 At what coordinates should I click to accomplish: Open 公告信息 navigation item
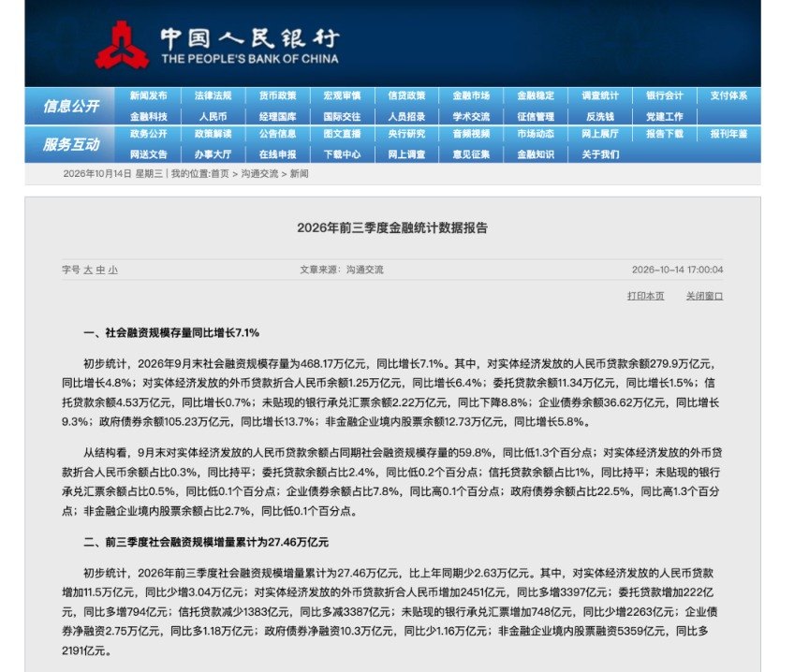(277, 134)
